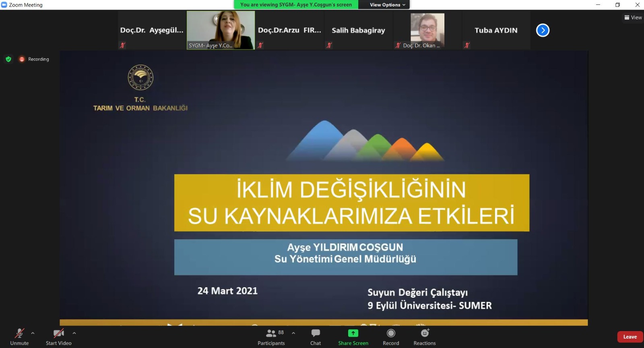Screen dimensions: 644x348
Task: Select SYGM- Ayşe Y.Co... video thumbnail
Action: [221, 30]
